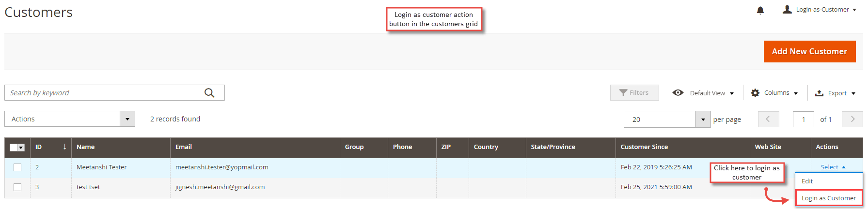Click the eye view icon
868x209 pixels.
pos(678,92)
